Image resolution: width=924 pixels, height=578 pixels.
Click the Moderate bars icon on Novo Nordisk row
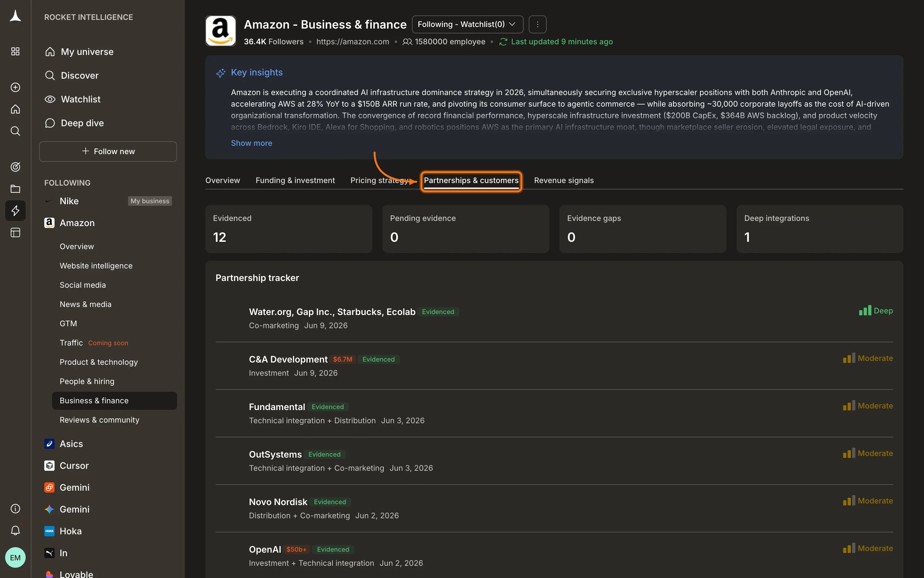[849, 501]
